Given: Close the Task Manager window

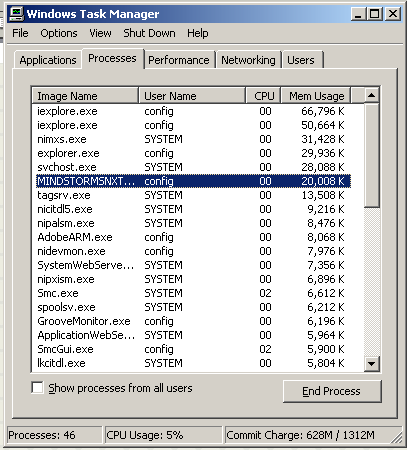Looking at the screenshot, I should coord(393,14).
